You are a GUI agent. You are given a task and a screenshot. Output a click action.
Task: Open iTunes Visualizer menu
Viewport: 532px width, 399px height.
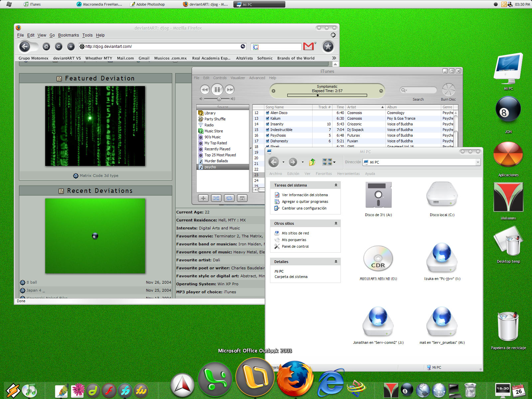point(238,78)
